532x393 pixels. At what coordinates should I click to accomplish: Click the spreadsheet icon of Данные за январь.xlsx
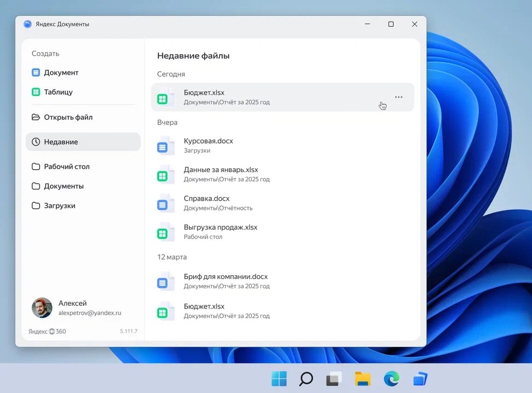pyautogui.click(x=165, y=174)
